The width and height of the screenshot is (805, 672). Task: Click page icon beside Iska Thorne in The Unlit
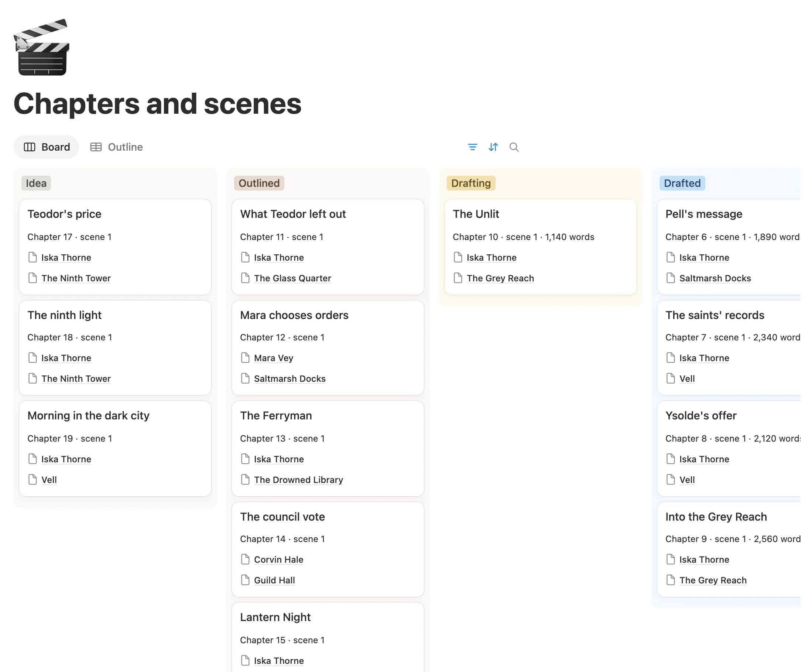tap(458, 257)
